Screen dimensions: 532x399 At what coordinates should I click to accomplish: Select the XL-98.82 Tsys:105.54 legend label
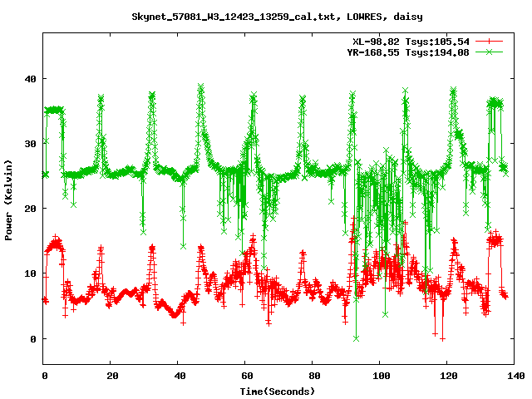click(411, 42)
